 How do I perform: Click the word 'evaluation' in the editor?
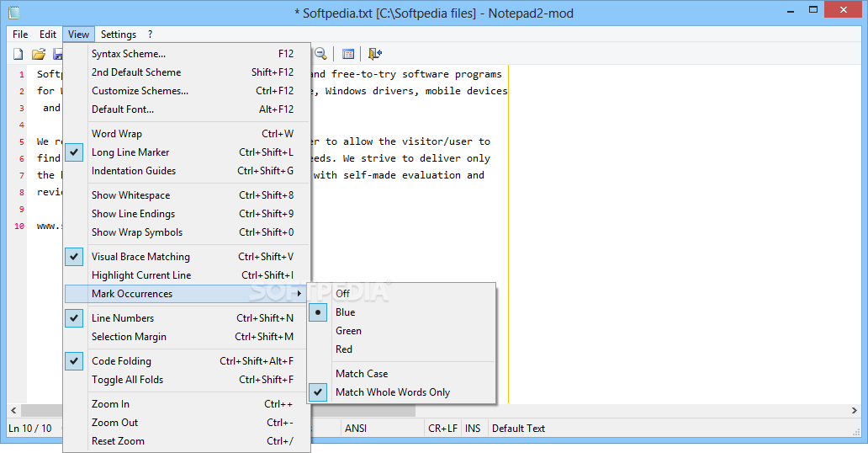pos(431,175)
